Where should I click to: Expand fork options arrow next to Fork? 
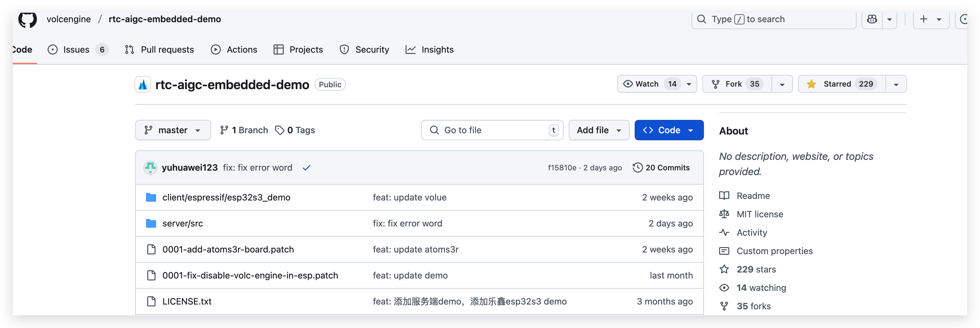pyautogui.click(x=782, y=84)
